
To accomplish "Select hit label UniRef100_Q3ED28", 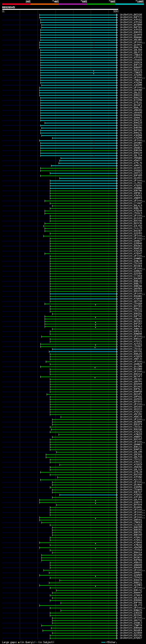I will [x=131, y=613].
